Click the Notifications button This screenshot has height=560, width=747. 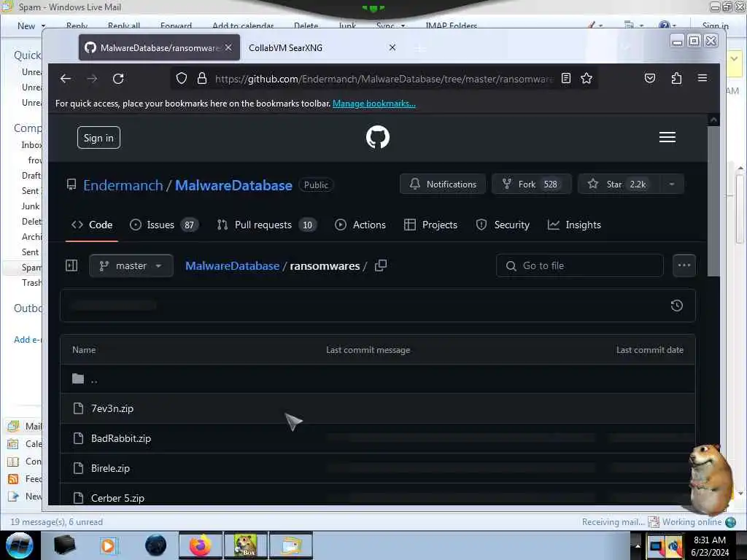click(x=443, y=184)
